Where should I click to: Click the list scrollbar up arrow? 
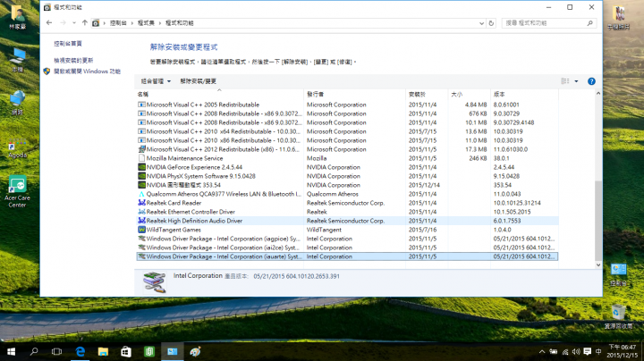click(x=598, y=94)
